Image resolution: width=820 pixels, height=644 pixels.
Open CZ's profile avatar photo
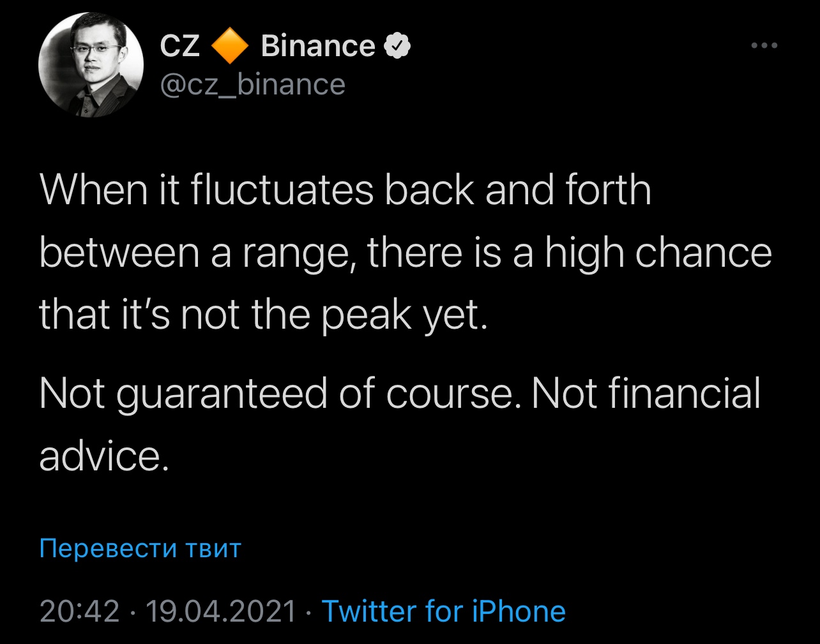pyautogui.click(x=91, y=65)
